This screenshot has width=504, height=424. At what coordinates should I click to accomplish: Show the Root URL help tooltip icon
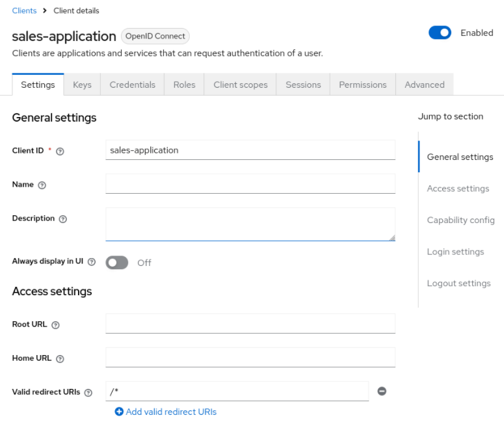coord(55,325)
